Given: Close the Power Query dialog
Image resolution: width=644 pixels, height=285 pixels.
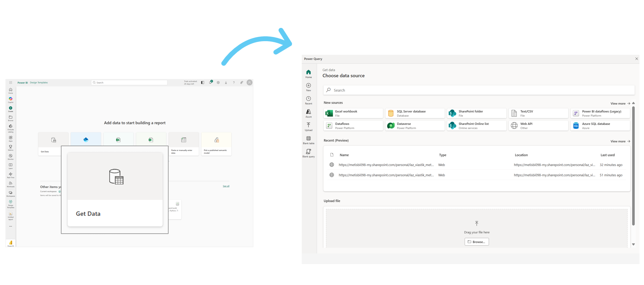Looking at the screenshot, I should (636, 59).
